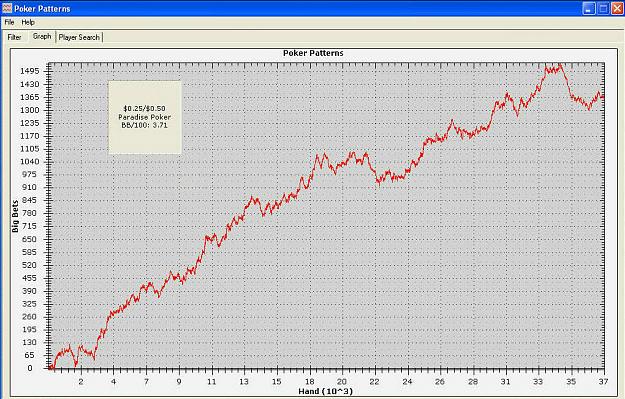Open the Player Search tab
Screen dimensions: 625x399
[79, 37]
